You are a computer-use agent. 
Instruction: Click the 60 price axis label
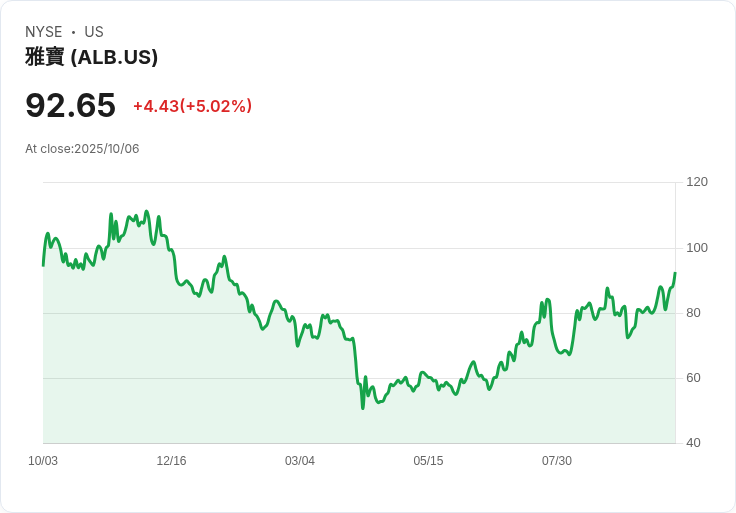pos(693,378)
